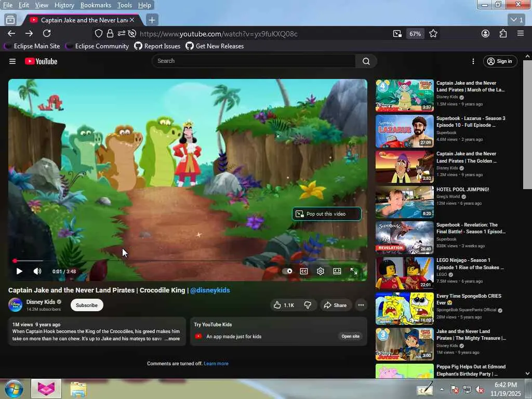Click the Pop out this video button
The image size is (532, 399).
(x=326, y=214)
